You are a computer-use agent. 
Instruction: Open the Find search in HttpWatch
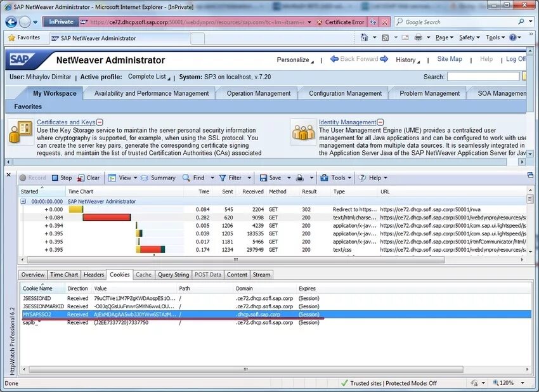click(196, 178)
